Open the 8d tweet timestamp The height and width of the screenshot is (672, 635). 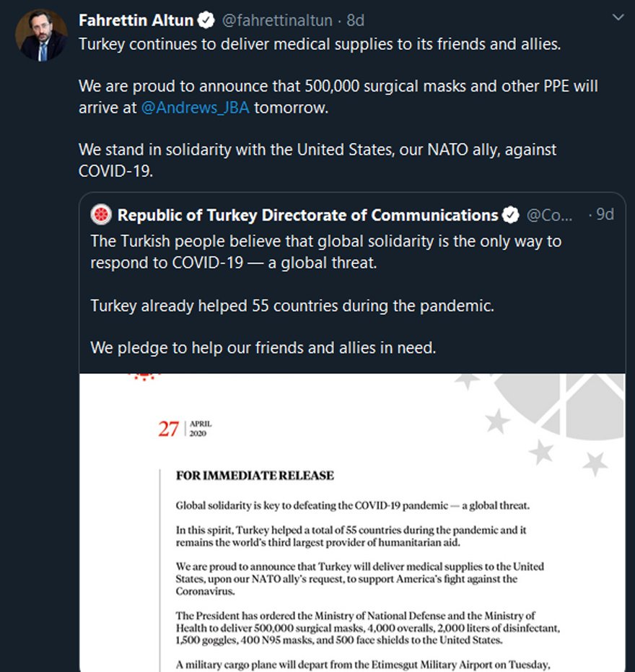(x=355, y=20)
